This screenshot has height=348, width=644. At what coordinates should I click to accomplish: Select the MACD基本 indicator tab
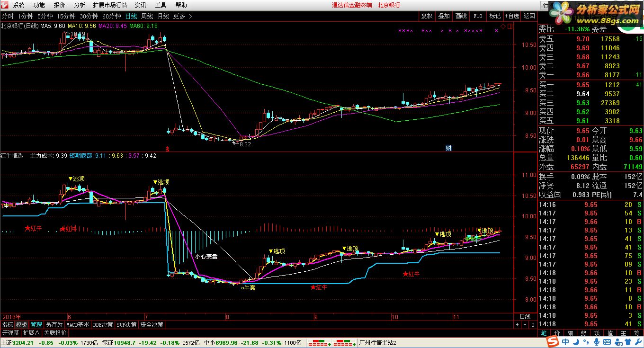(x=78, y=325)
